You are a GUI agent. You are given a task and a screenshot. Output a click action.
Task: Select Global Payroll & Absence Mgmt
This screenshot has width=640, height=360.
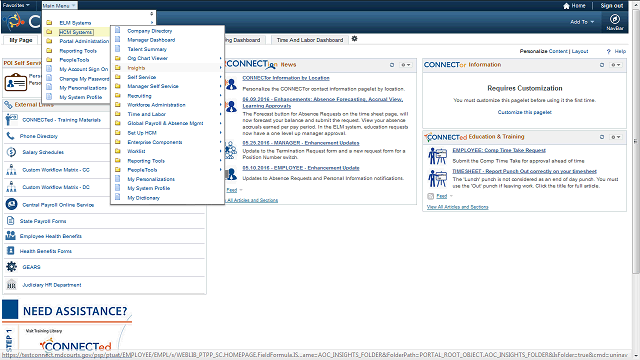[x=165, y=123]
